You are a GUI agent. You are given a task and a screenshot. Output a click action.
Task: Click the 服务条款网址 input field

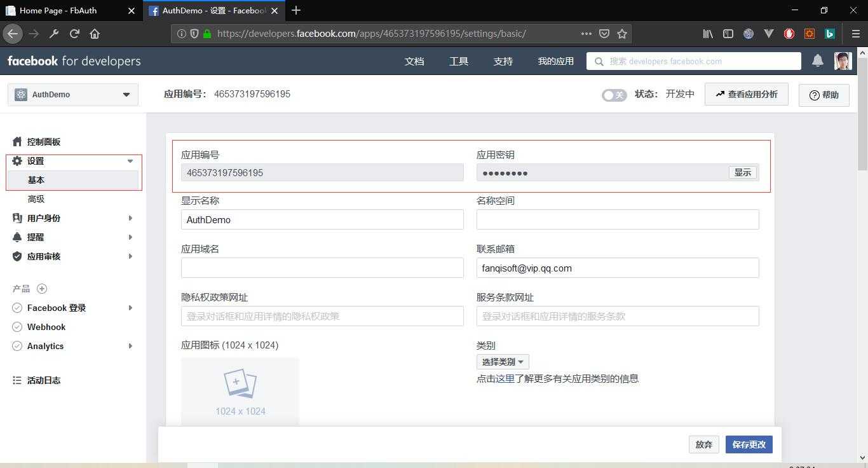(x=618, y=316)
